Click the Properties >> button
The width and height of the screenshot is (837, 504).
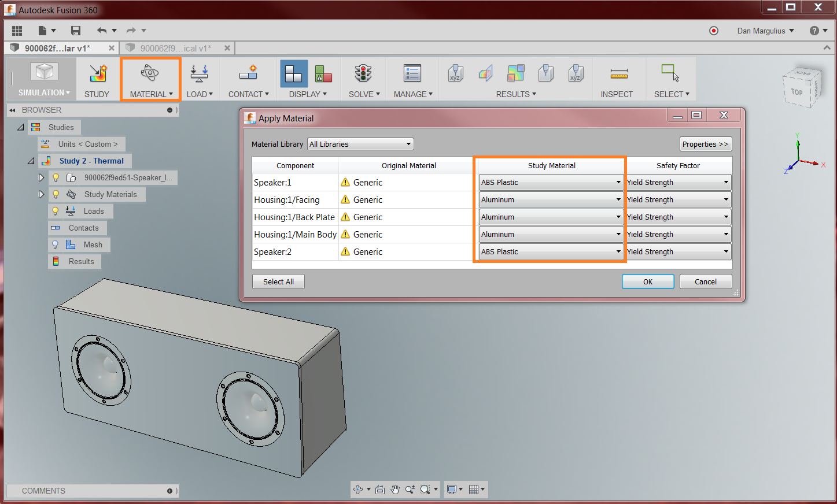(706, 144)
